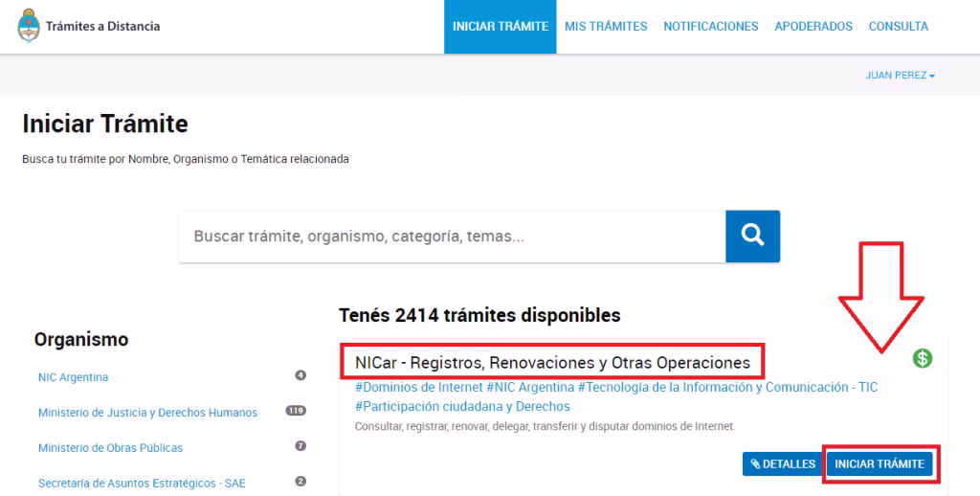The height and width of the screenshot is (496, 980).
Task: Filter by Ministerio de Obras Públicas
Action: pyautogui.click(x=110, y=448)
